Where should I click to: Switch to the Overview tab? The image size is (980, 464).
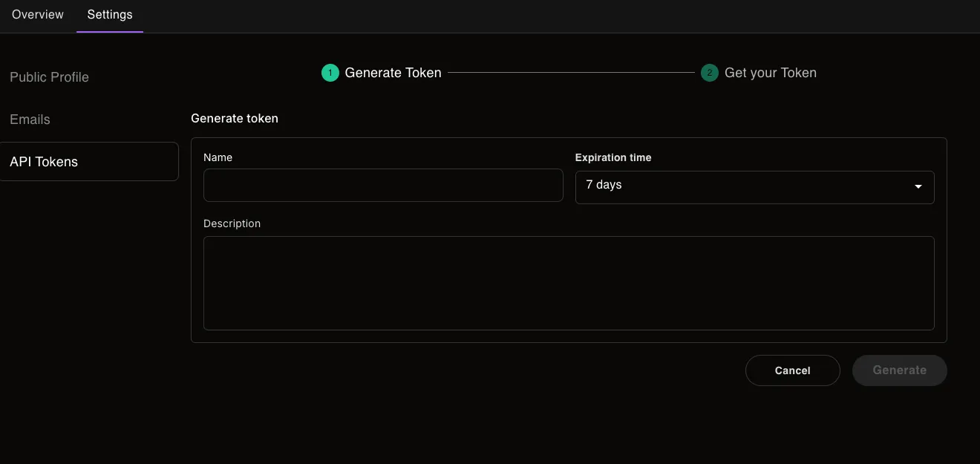coord(37,14)
